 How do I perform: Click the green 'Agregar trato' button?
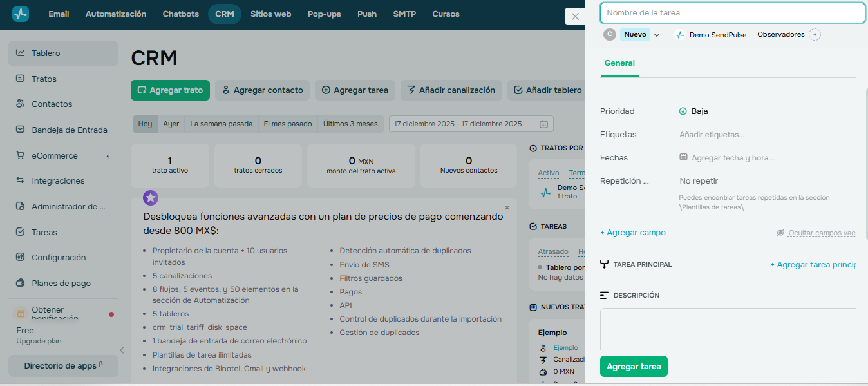170,90
